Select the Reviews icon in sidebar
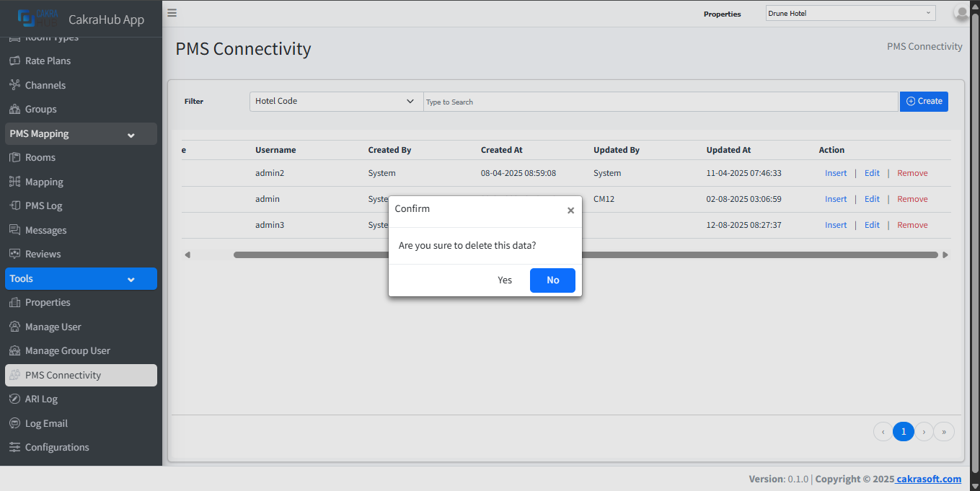This screenshot has height=491, width=980. [15, 254]
